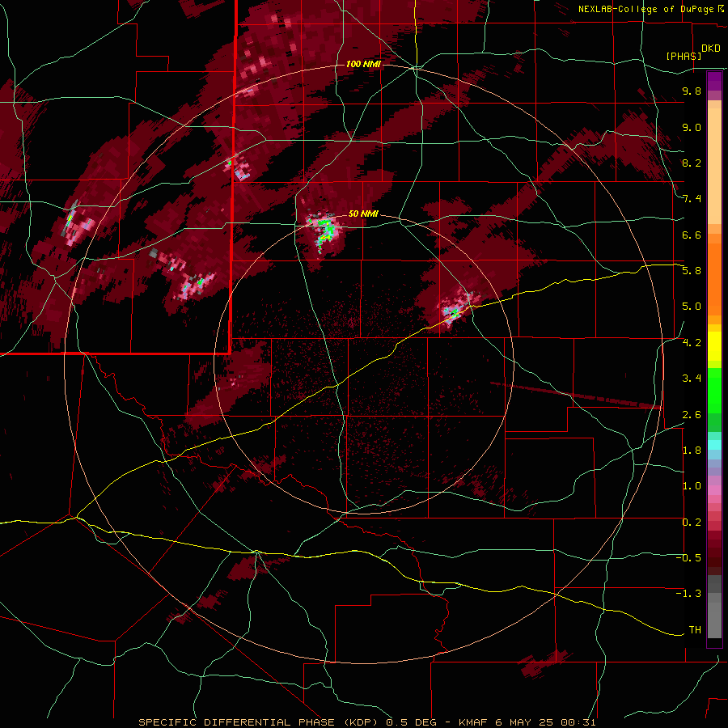This screenshot has width=728, height=728.
Task: Click the green KDP core beside 50 NMI label
Action: coord(328,229)
